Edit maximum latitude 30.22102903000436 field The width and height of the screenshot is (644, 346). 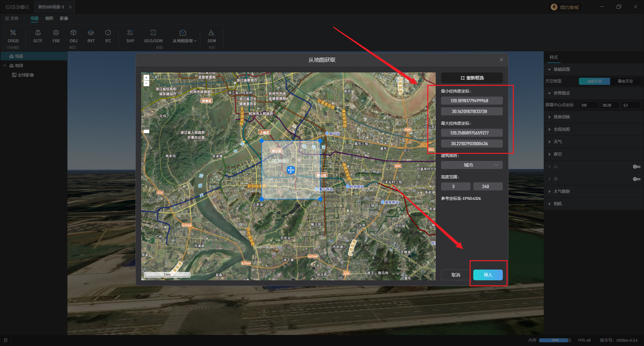pos(472,143)
